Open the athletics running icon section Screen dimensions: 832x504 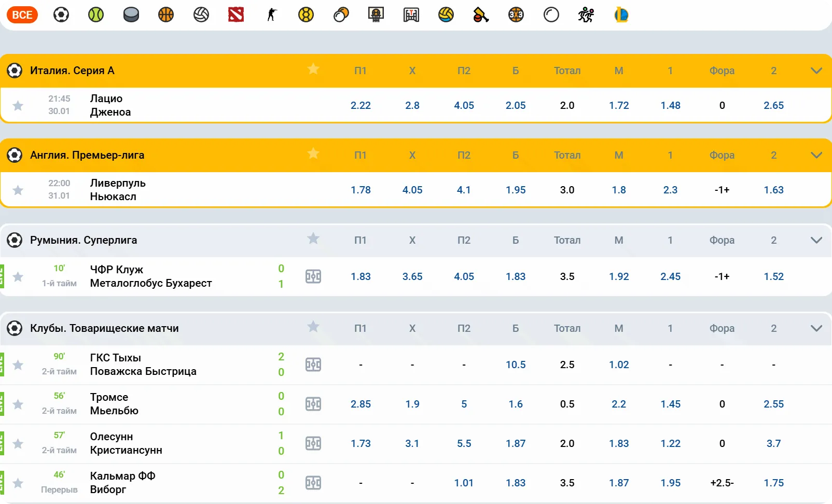coord(586,15)
